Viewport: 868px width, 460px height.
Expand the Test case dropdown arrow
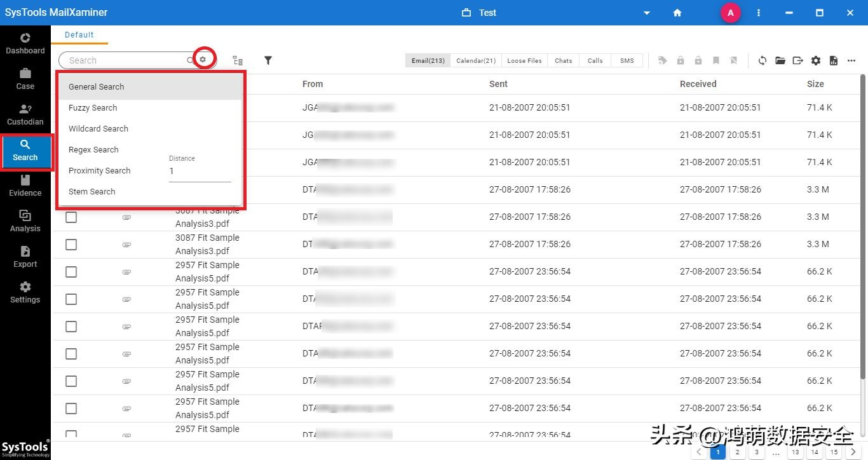click(x=647, y=13)
